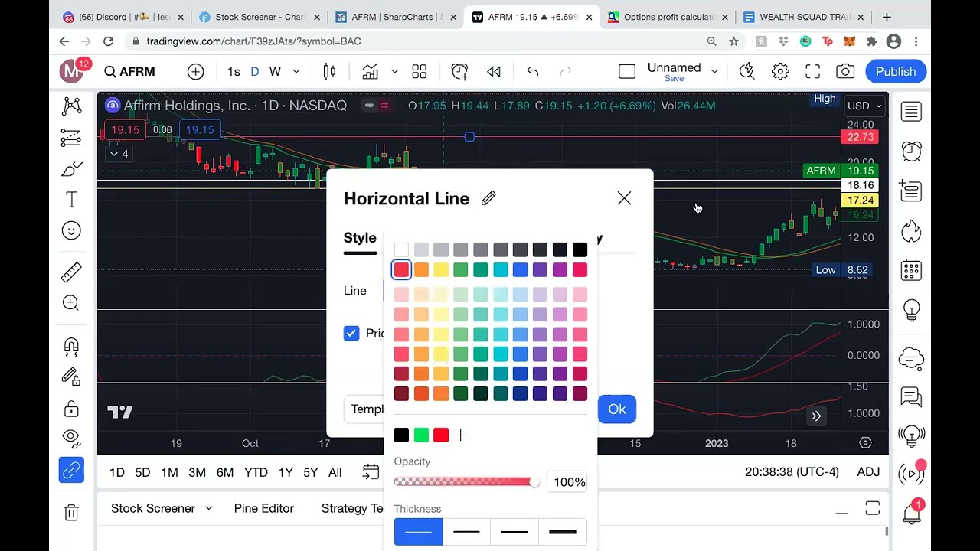Select the brush drawing tool
Screen dimensions: 980x551
[71, 169]
